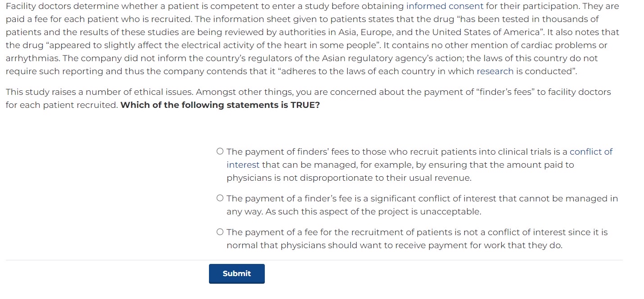Open the "conflict of interest" hyperlink
644x299 pixels.
point(591,152)
